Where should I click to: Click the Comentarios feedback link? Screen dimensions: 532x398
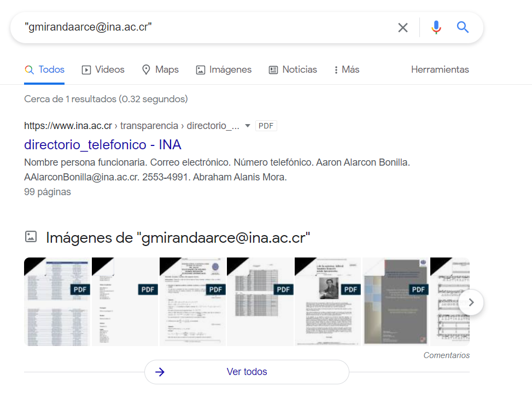point(447,355)
